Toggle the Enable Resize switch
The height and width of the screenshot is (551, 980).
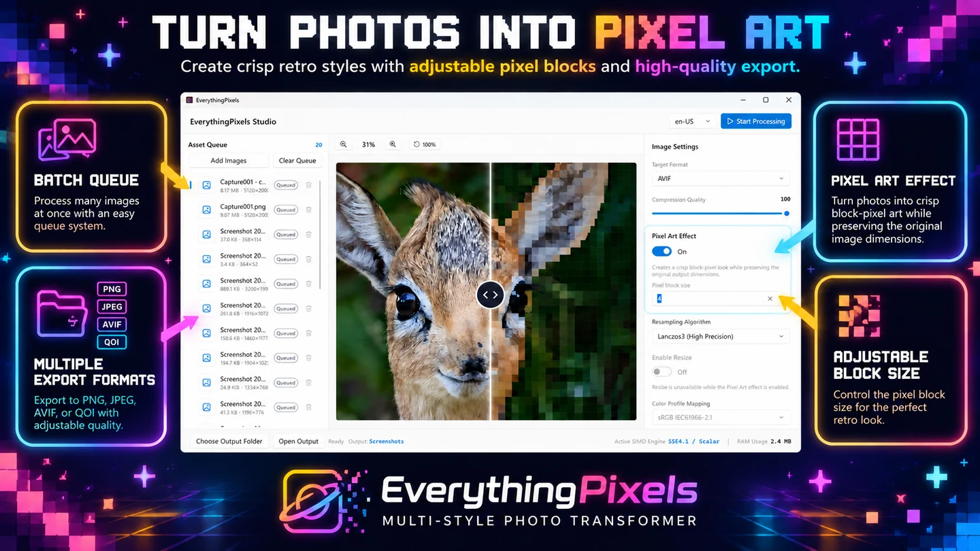(x=661, y=372)
